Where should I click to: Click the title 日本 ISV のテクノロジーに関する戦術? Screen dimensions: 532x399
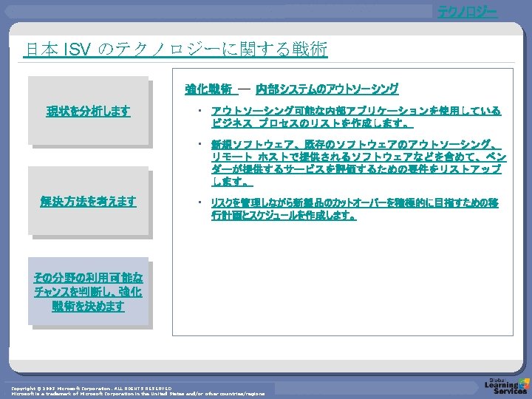click(175, 50)
